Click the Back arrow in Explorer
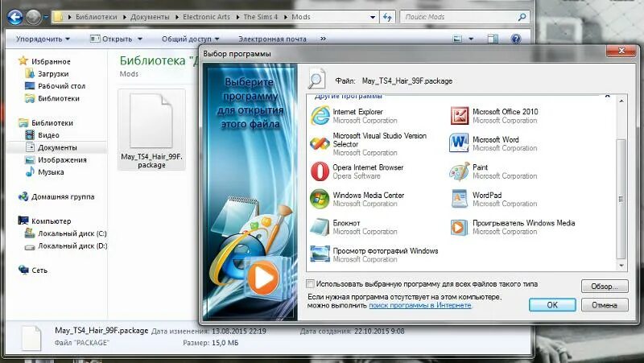 tap(14, 17)
